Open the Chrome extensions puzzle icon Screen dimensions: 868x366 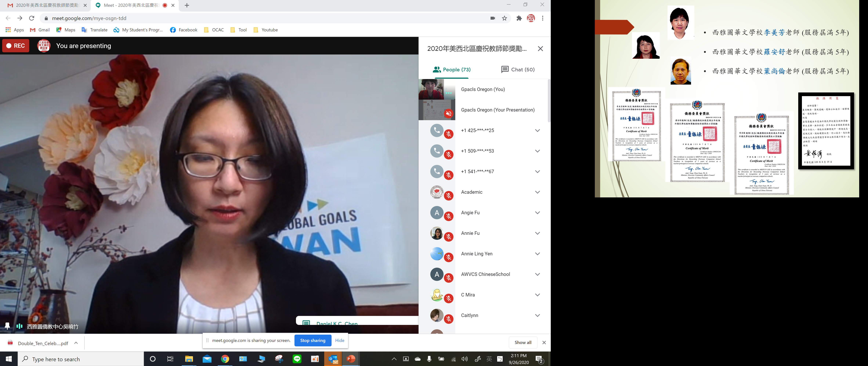(x=519, y=18)
